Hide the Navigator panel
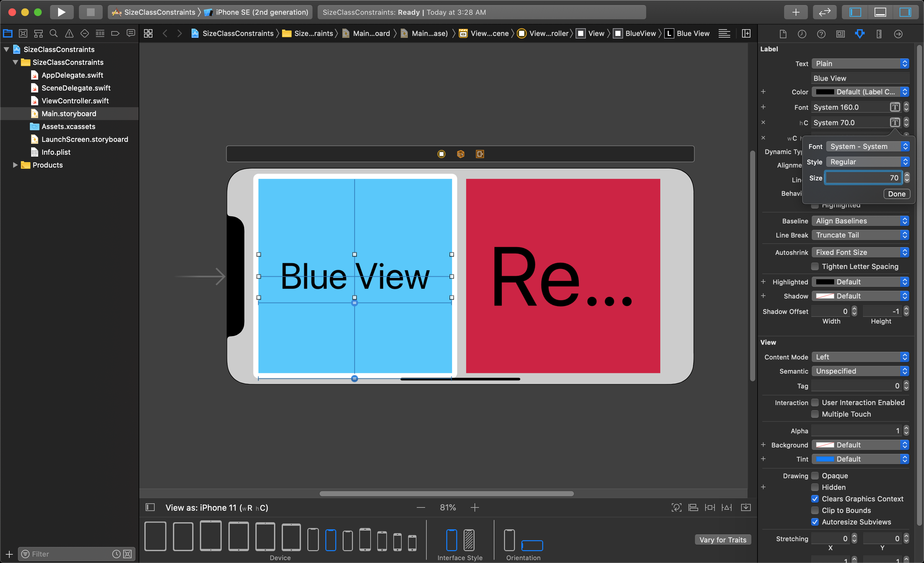This screenshot has height=563, width=924. pyautogui.click(x=855, y=12)
